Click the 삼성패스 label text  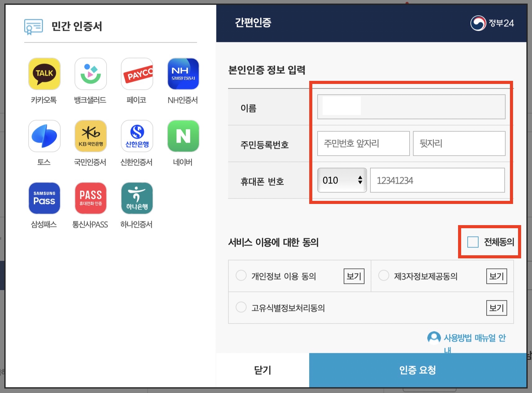44,224
